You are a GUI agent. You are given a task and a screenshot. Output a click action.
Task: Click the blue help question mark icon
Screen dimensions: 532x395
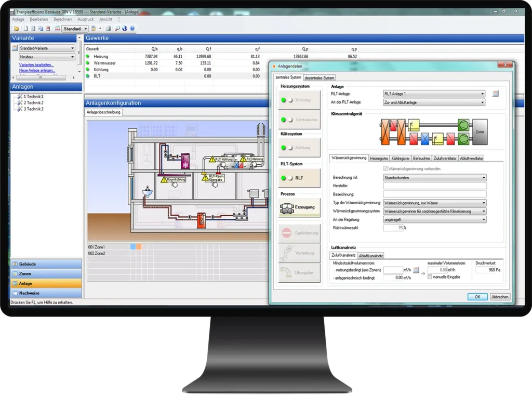(132, 29)
